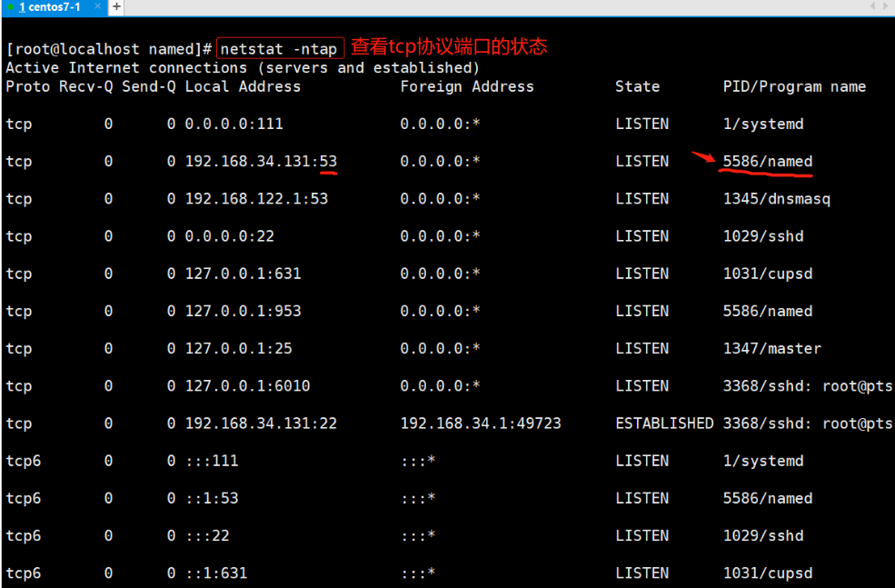The height and width of the screenshot is (588, 895).
Task: Click local address 192.168.34.131:22
Action: pos(261,424)
